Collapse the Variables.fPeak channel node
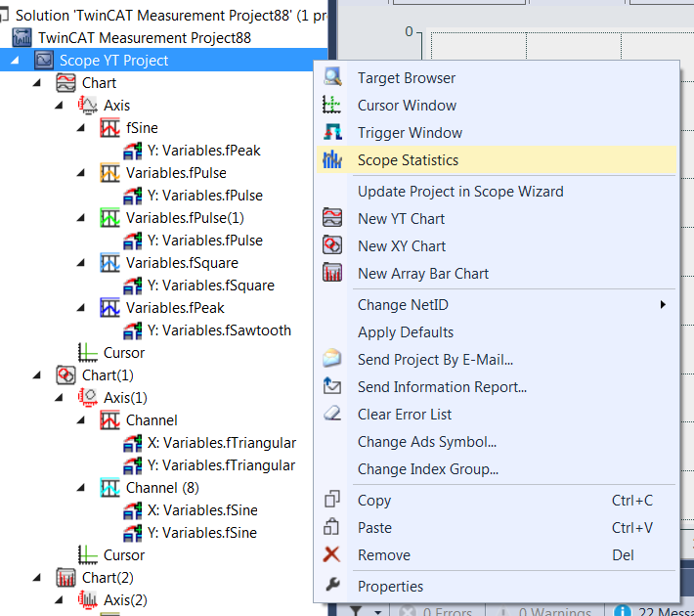The image size is (694, 616). (x=80, y=307)
